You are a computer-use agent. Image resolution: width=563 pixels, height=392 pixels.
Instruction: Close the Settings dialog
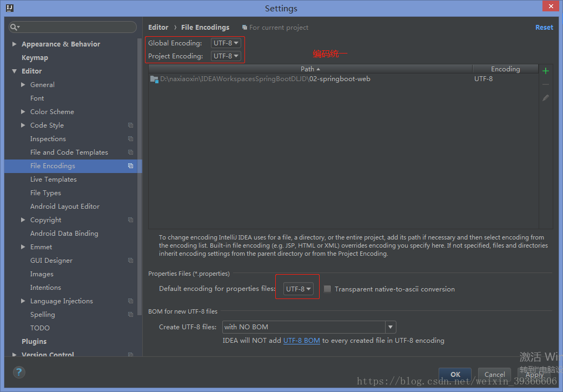point(551,6)
